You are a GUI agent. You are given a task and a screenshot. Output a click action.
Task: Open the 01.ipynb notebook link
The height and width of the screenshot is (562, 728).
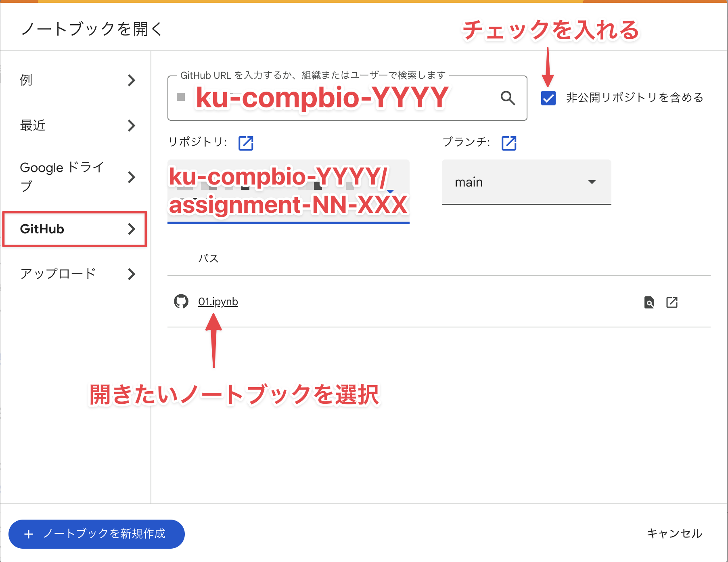coord(218,301)
